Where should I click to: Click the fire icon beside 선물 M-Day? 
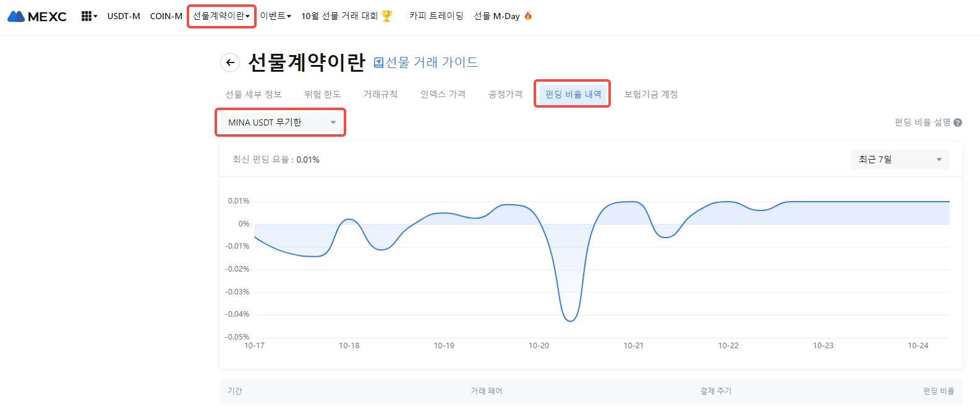pyautogui.click(x=528, y=16)
